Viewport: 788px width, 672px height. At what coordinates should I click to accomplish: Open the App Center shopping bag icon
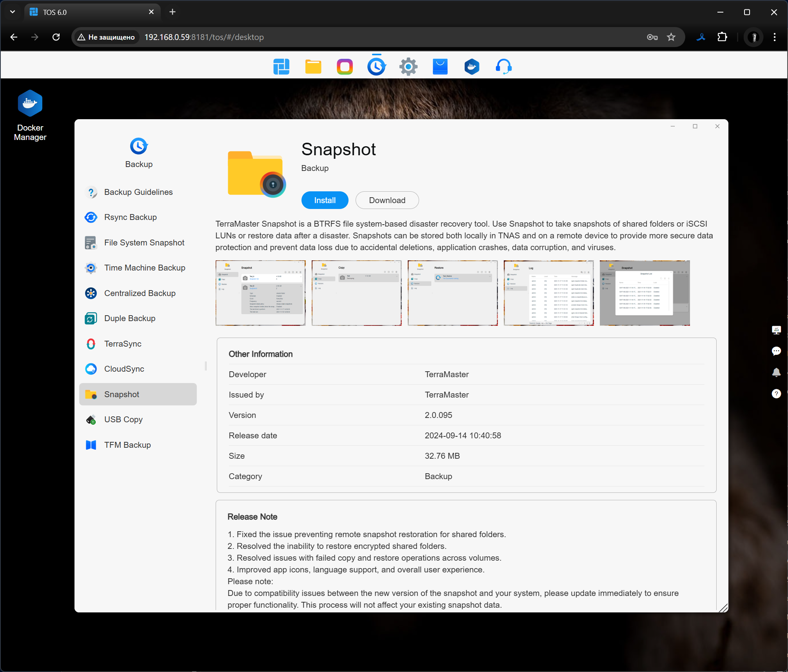pyautogui.click(x=440, y=67)
